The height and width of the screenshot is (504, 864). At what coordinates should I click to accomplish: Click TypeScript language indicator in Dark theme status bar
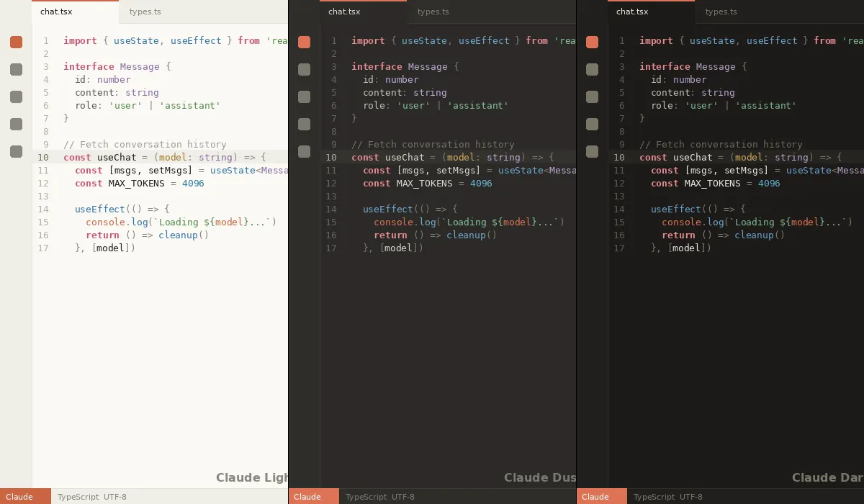pyautogui.click(x=654, y=497)
